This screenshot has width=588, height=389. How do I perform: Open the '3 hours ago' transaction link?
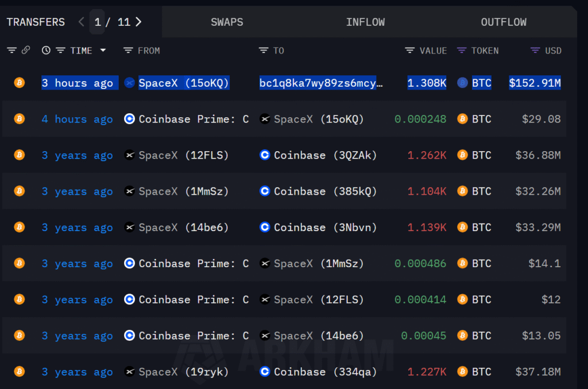coord(78,83)
